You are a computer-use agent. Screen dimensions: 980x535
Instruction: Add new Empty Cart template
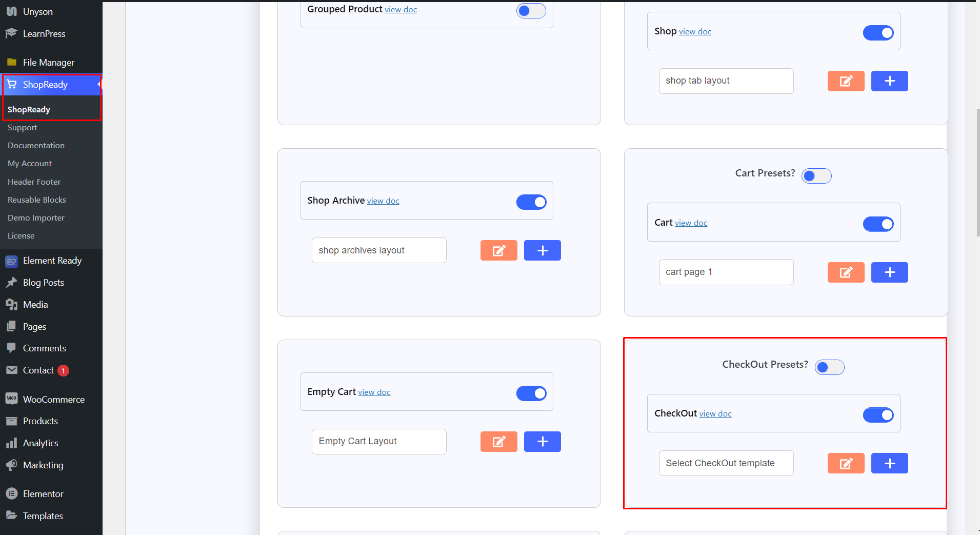pyautogui.click(x=542, y=442)
